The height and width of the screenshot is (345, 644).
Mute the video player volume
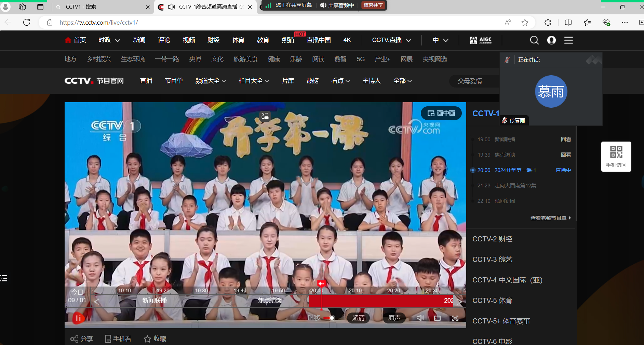420,318
